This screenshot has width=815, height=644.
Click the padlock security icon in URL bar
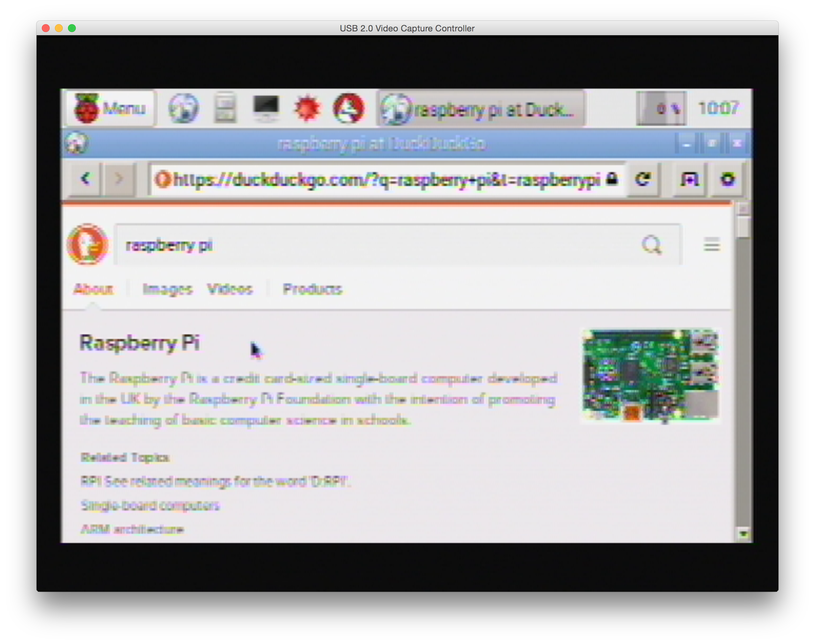[612, 179]
